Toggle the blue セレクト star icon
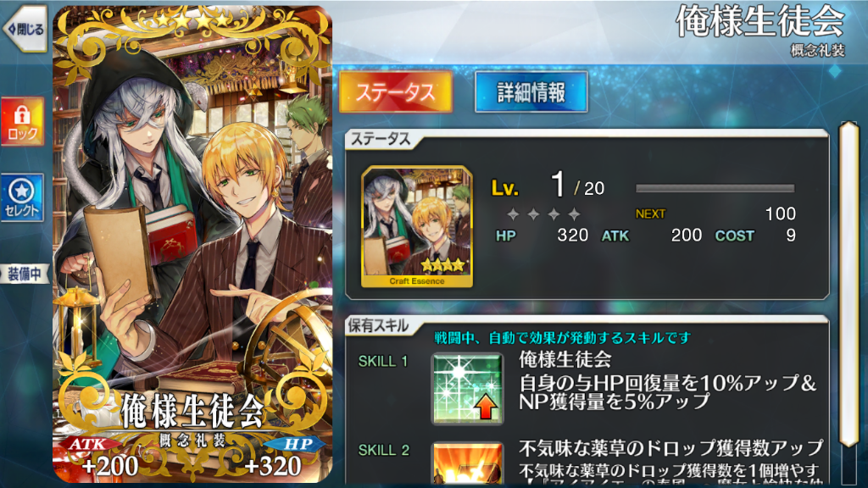The height and width of the screenshot is (488, 868). [x=22, y=197]
